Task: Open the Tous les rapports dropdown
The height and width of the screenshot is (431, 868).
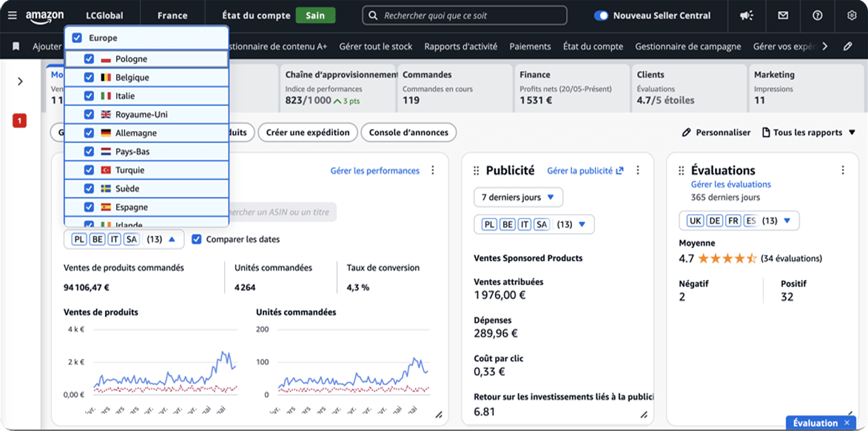Action: tap(809, 133)
